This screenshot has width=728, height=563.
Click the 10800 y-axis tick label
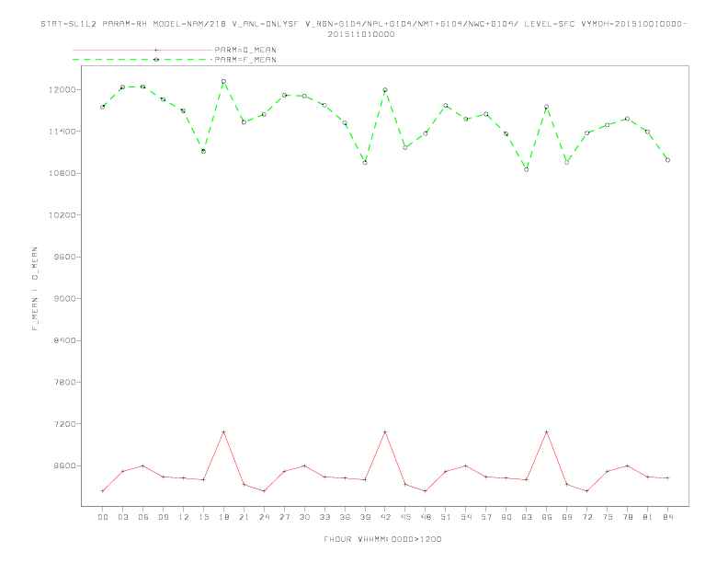[x=62, y=173]
